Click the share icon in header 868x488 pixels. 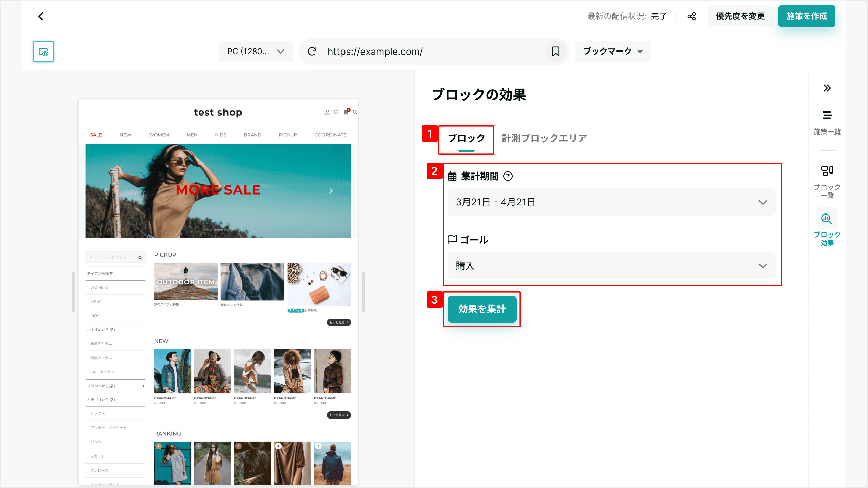[x=692, y=16]
